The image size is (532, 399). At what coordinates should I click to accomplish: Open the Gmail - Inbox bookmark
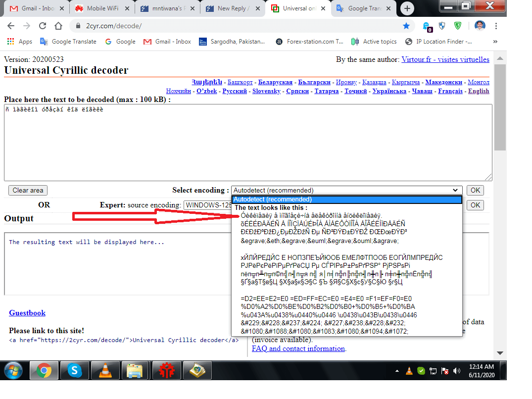coord(167,42)
